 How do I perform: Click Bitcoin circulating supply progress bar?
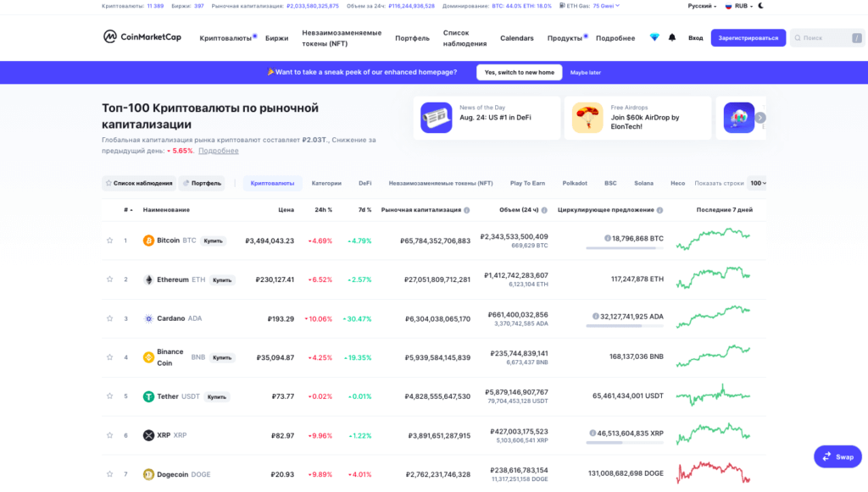pos(625,248)
